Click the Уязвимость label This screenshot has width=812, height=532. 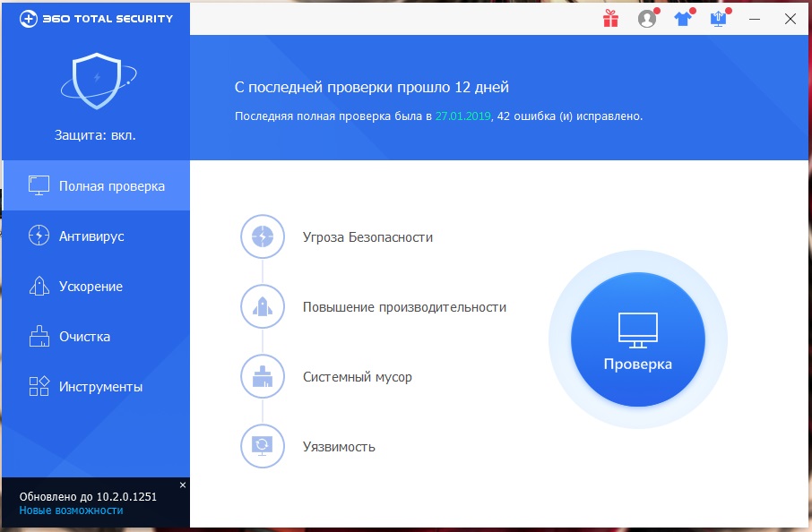coord(339,447)
